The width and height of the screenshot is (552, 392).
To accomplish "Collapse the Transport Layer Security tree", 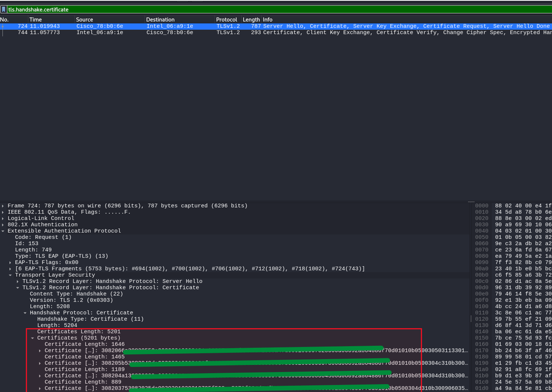I will point(10,275).
